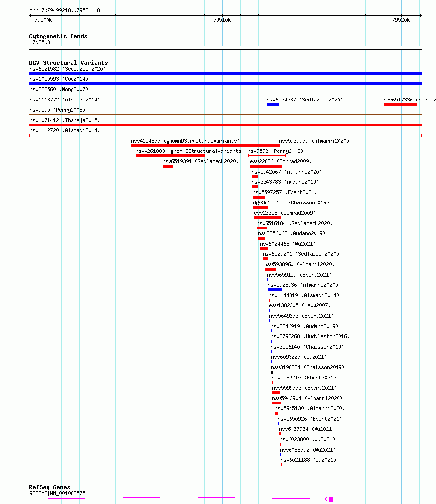This screenshot has height=504, width=436.
Task: Select the nsv1055593 (Coe2014) variant label
Action: coord(59,79)
